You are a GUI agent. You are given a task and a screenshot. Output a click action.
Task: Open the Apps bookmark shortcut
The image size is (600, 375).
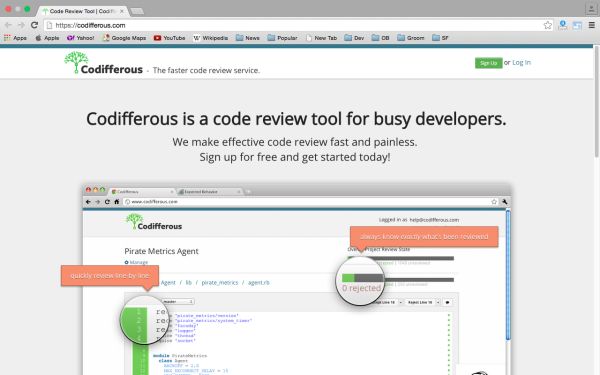coord(15,38)
